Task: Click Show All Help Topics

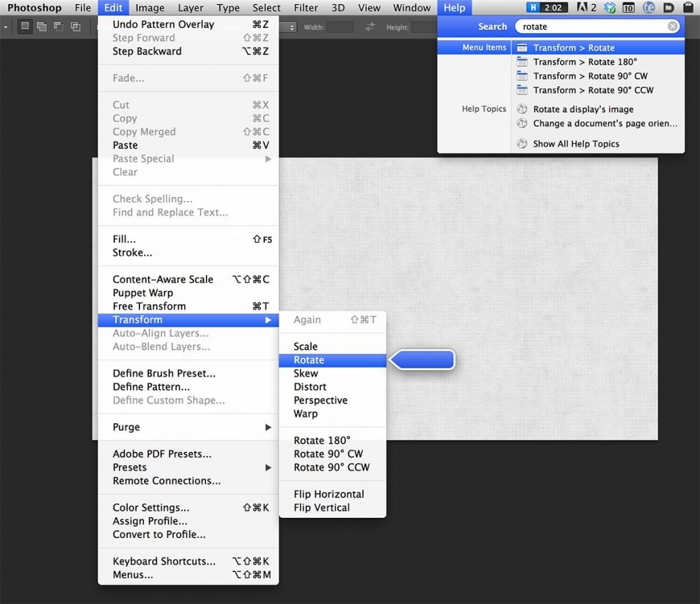Action: click(598, 144)
